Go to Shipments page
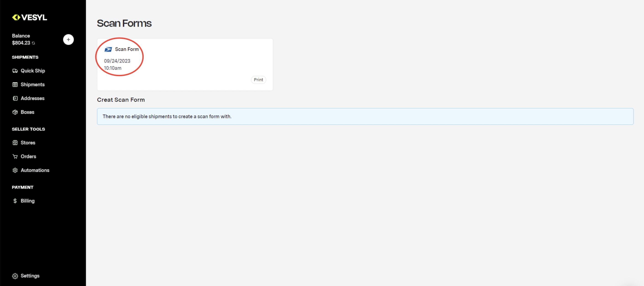Screen dimensions: 644x286 click(32, 85)
